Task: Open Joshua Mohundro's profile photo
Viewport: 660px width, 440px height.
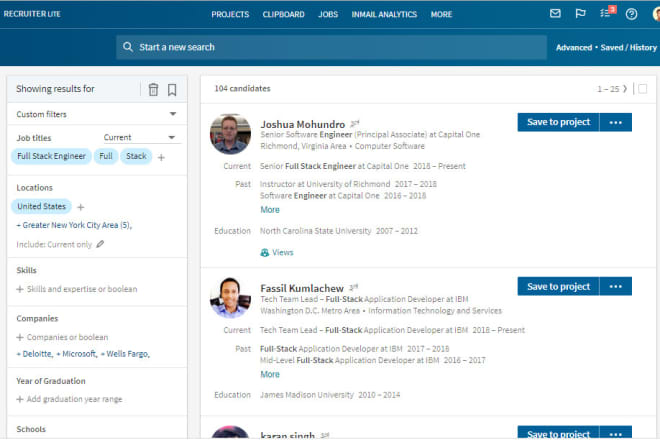Action: click(230, 134)
